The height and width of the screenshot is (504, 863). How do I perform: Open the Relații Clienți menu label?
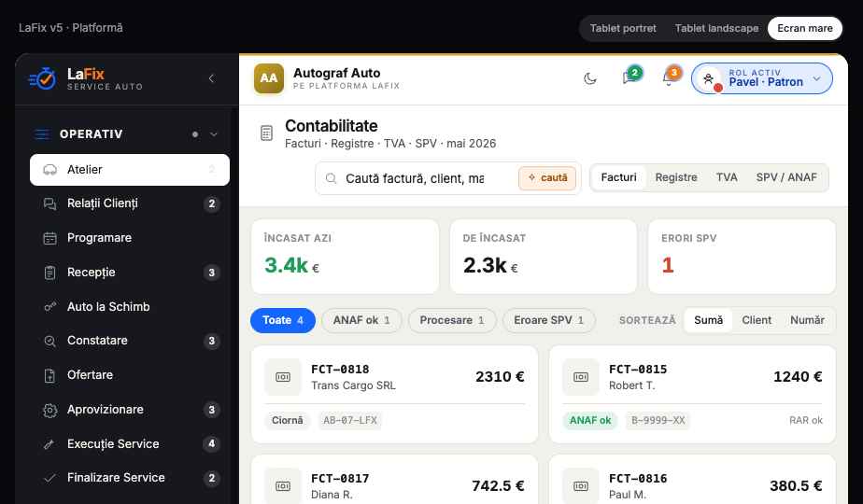[103, 203]
